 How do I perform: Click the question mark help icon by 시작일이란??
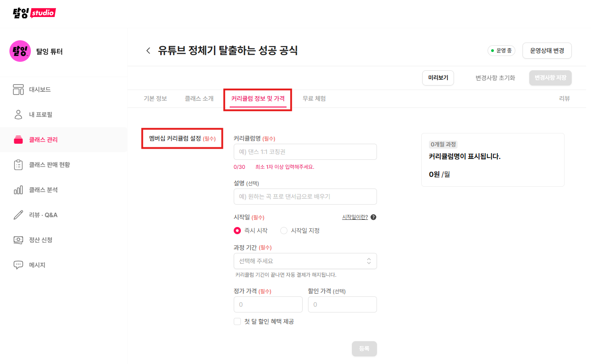373,217
